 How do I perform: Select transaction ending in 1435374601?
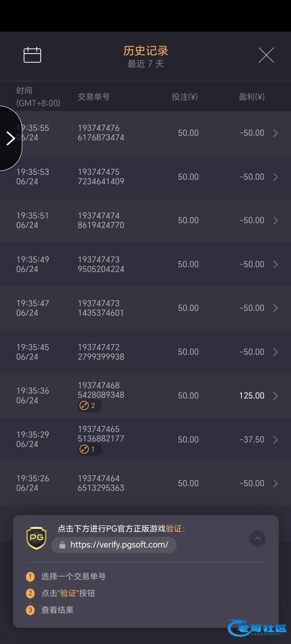click(x=101, y=308)
